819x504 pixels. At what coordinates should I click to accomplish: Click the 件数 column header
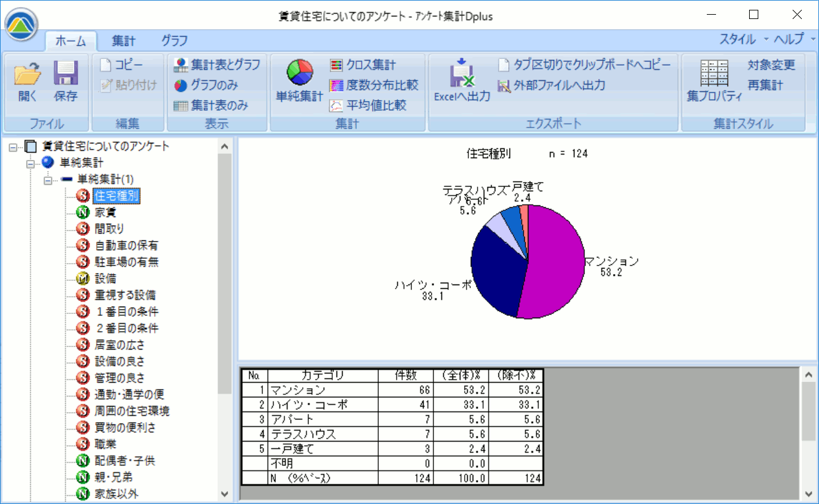(405, 375)
